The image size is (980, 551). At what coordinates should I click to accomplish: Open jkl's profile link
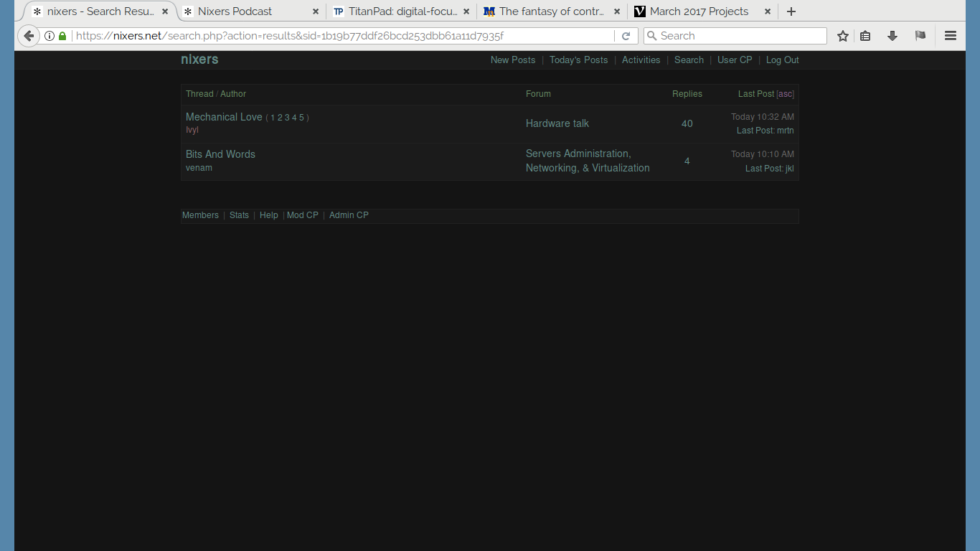[790, 169]
